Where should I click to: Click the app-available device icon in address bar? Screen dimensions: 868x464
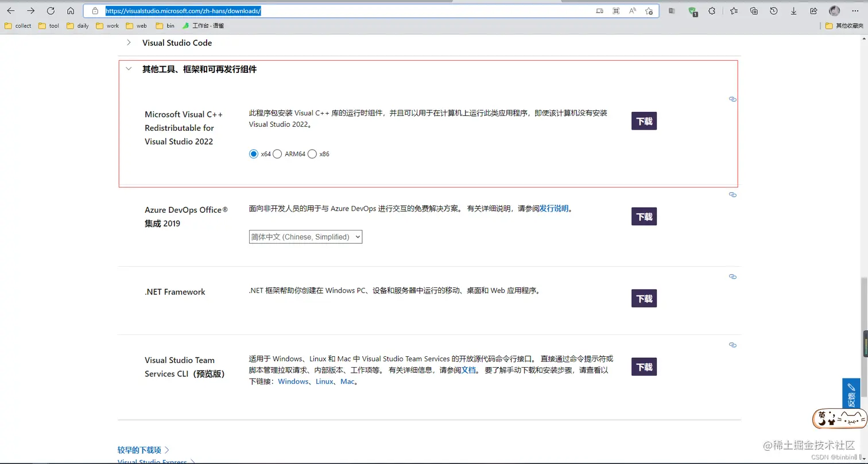pos(599,11)
